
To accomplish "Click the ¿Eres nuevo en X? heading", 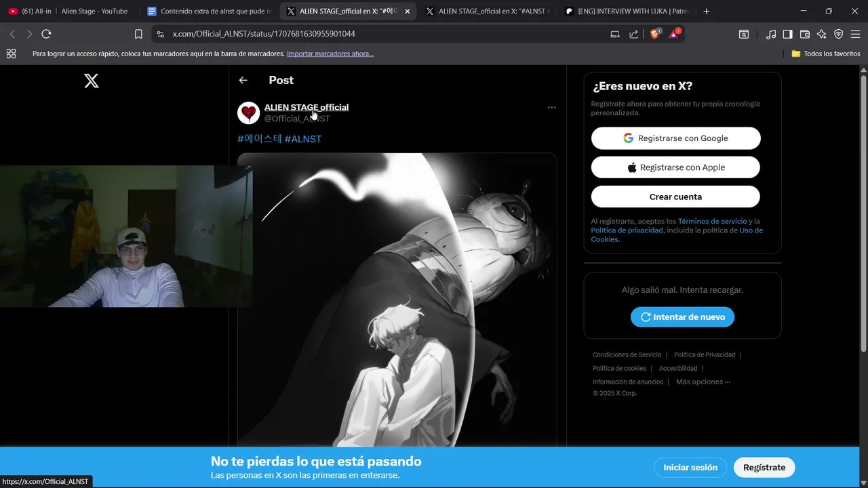I will [642, 86].
